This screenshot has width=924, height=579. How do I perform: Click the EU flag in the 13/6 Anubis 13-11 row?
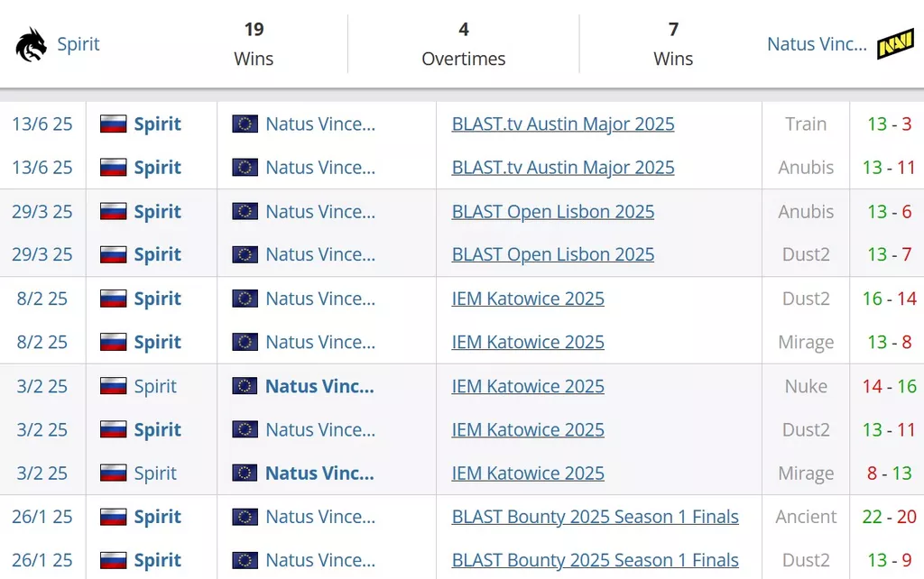[245, 167]
